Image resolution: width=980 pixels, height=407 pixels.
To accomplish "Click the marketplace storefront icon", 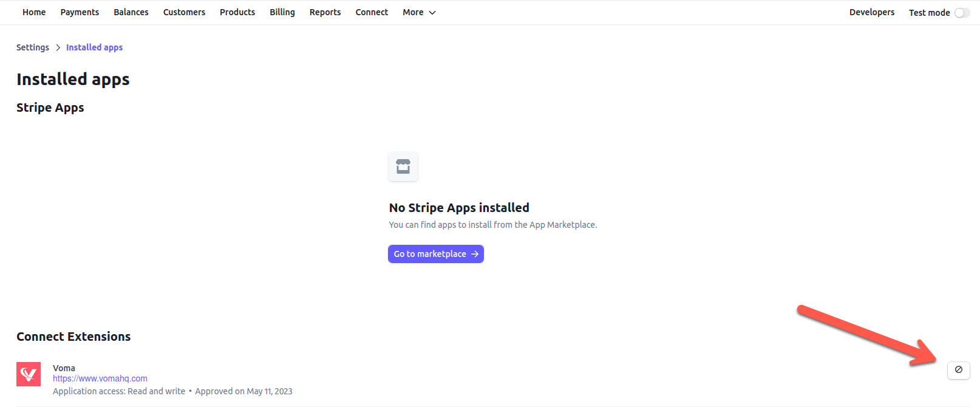I will (x=403, y=166).
